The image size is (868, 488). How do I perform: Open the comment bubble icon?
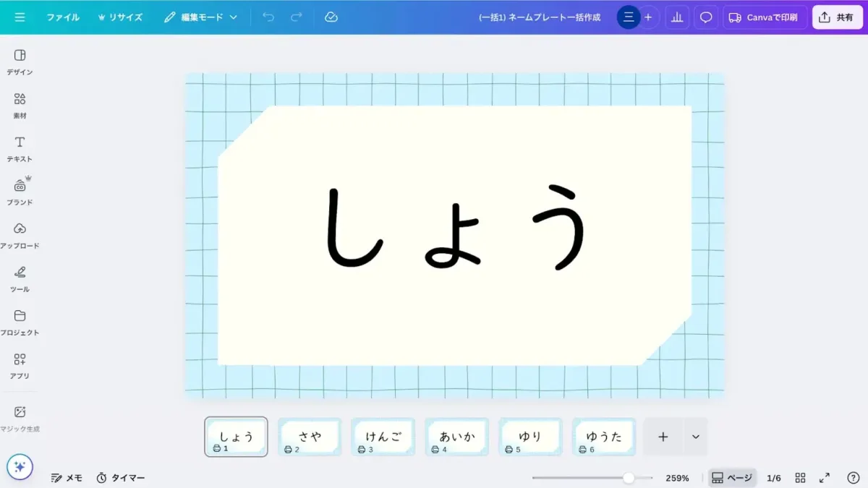pos(705,17)
